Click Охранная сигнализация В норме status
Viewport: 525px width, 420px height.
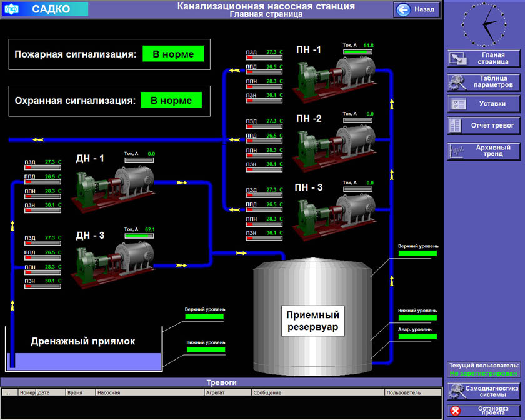(x=171, y=100)
